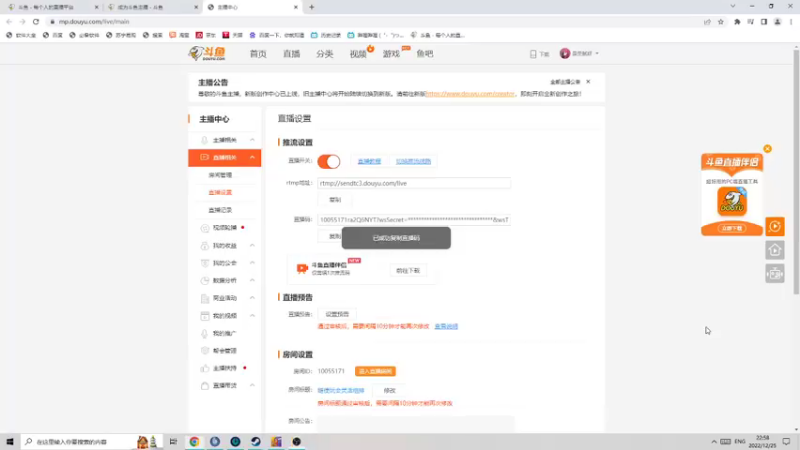The height and width of the screenshot is (450, 800).
Task: Click the 修改 button beside room title
Action: 389,390
